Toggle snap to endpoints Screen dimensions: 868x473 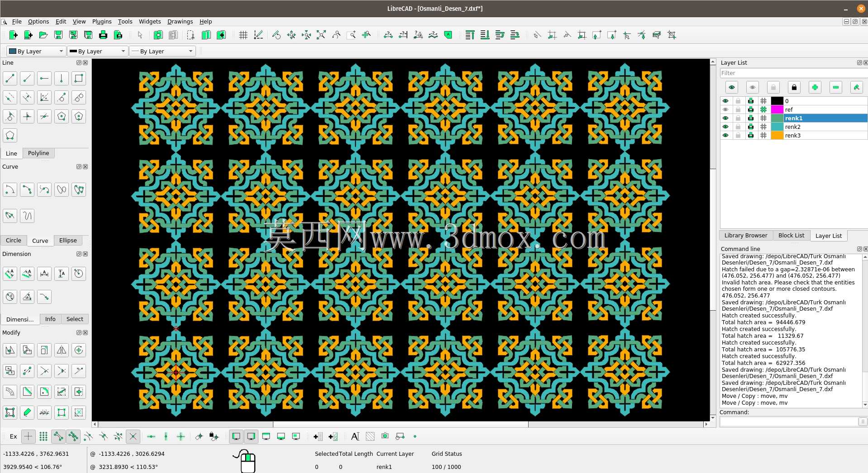58,436
